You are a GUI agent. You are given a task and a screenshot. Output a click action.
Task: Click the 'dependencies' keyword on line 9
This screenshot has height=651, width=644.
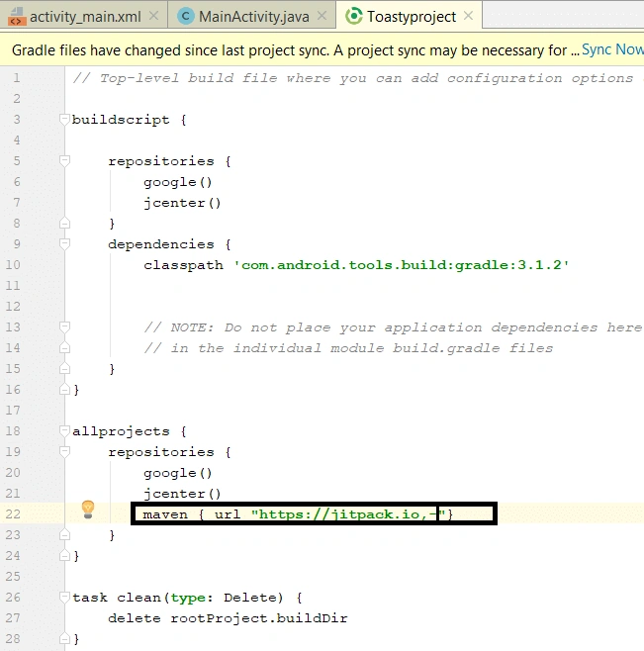[161, 244]
